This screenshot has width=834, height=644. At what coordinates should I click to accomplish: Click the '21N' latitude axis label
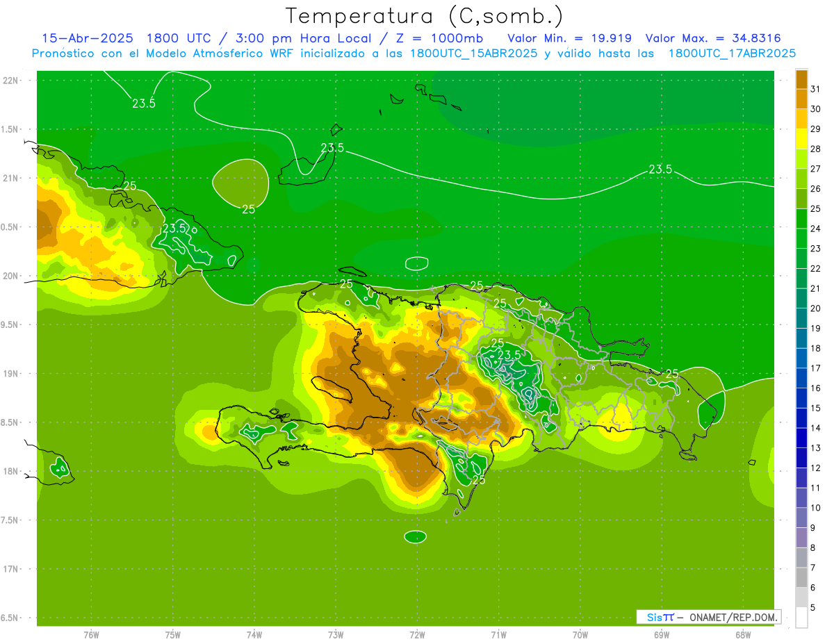coord(11,178)
